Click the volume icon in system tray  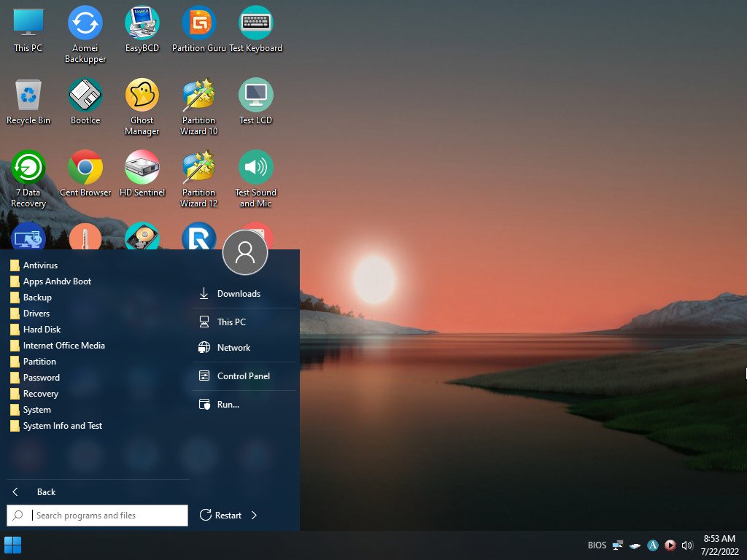(686, 545)
